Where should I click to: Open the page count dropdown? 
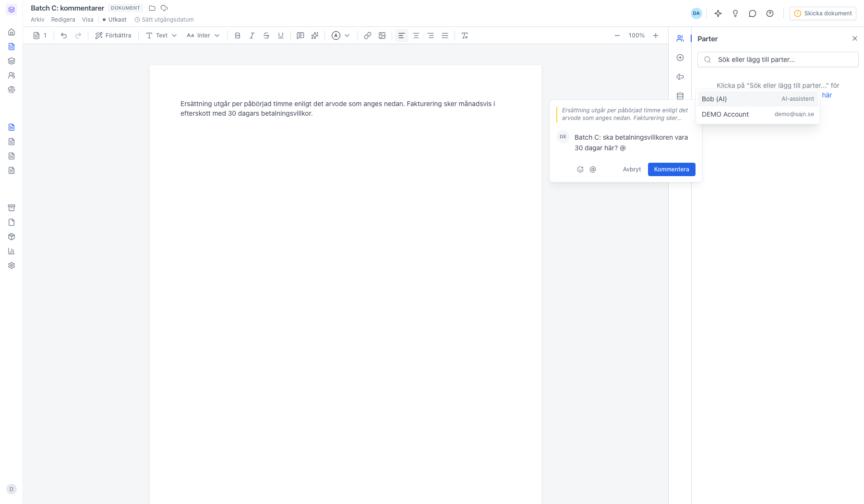[40, 36]
